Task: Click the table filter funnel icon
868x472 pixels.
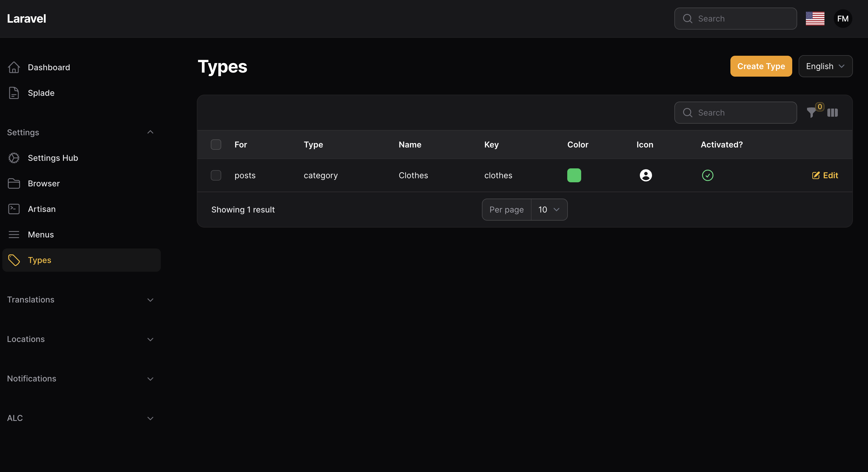Action: pos(811,113)
